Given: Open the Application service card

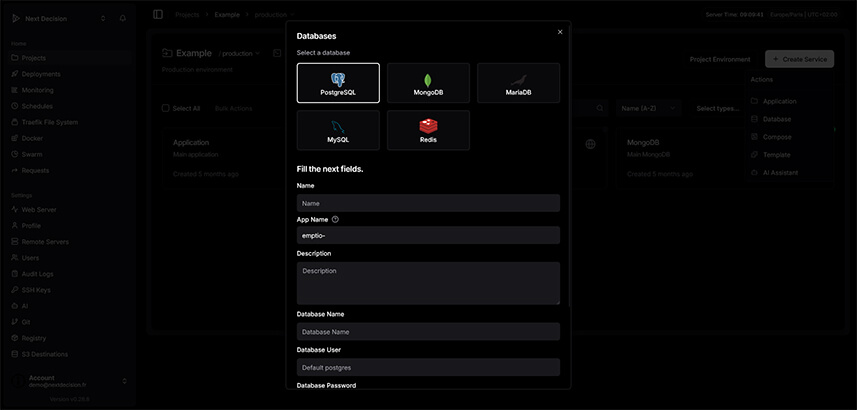Looking at the screenshot, I should (223, 159).
